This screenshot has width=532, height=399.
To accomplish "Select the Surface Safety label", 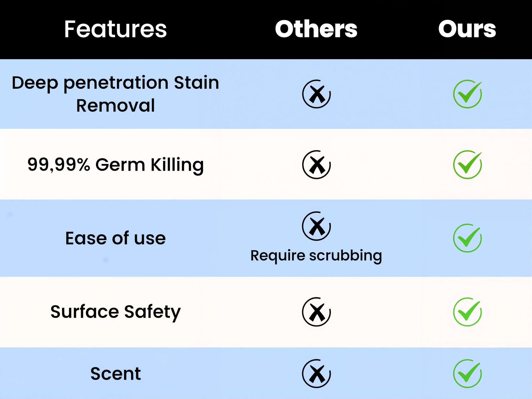I will coord(115,312).
